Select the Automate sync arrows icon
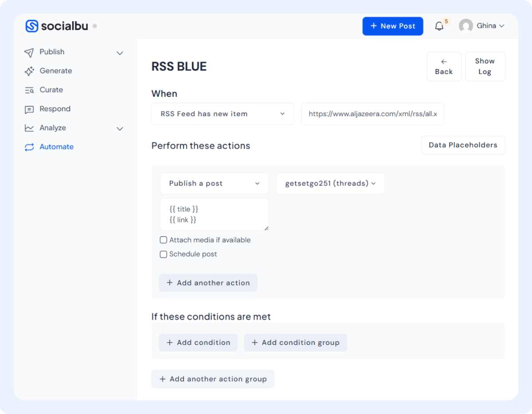 coord(28,147)
